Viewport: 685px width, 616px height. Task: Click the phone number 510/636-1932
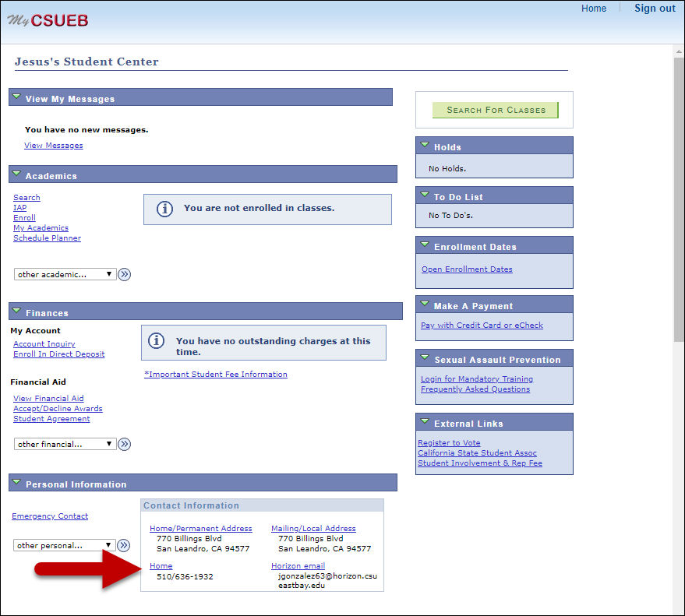coord(185,577)
